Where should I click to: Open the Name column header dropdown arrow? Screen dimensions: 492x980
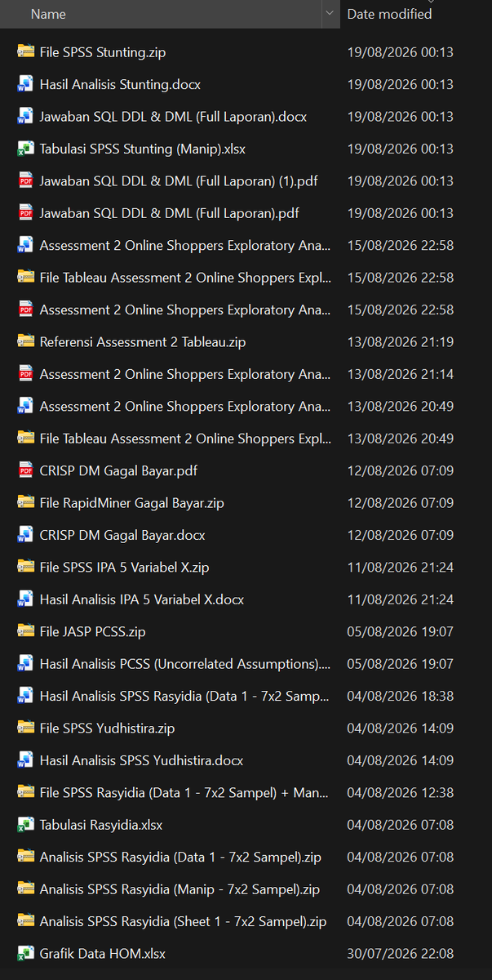pos(330,14)
